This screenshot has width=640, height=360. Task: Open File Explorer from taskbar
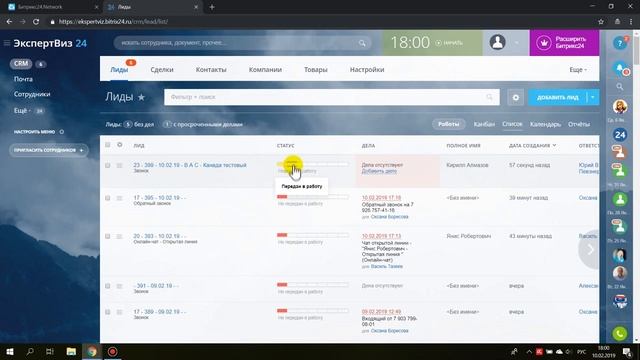[x=71, y=351]
